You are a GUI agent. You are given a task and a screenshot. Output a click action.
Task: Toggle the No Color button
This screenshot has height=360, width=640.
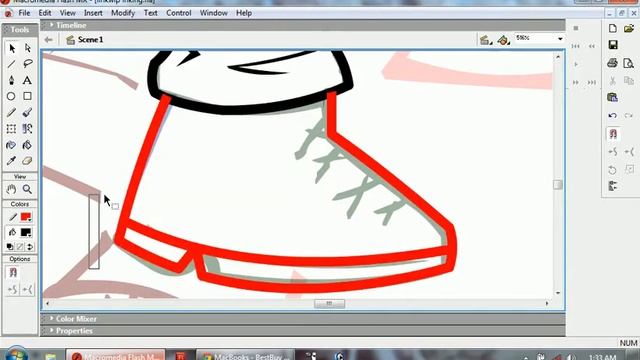[20, 247]
